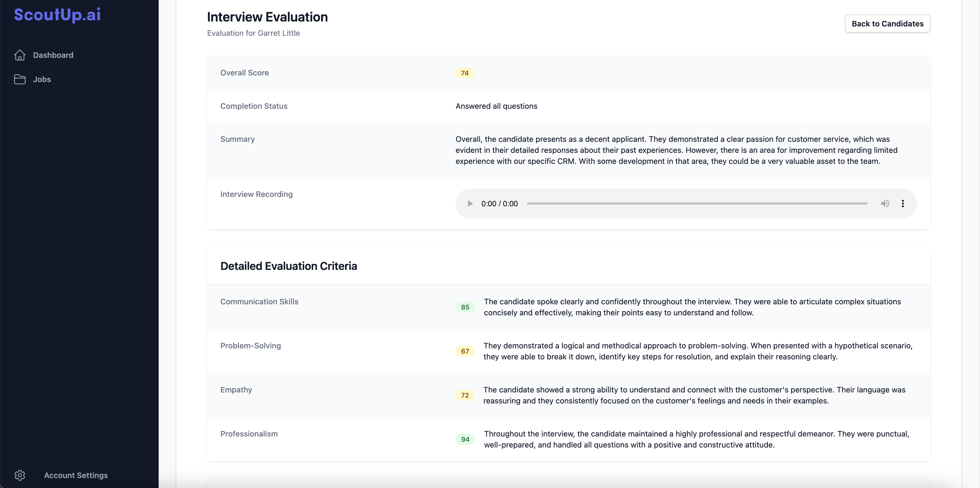
Task: Toggle playback of the interview recording
Action: tap(470, 204)
